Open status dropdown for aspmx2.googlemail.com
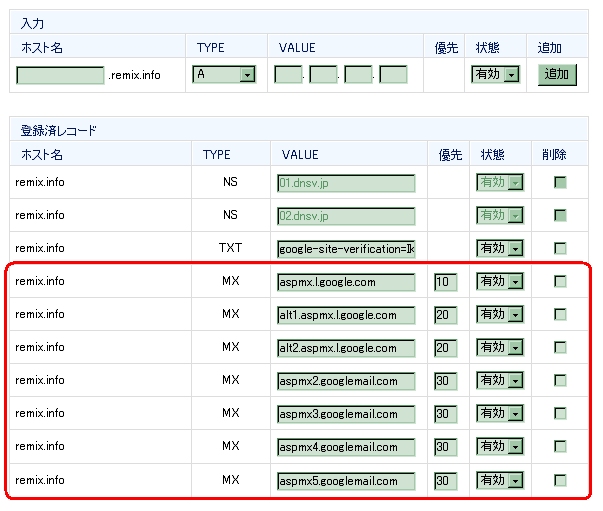 click(500, 381)
